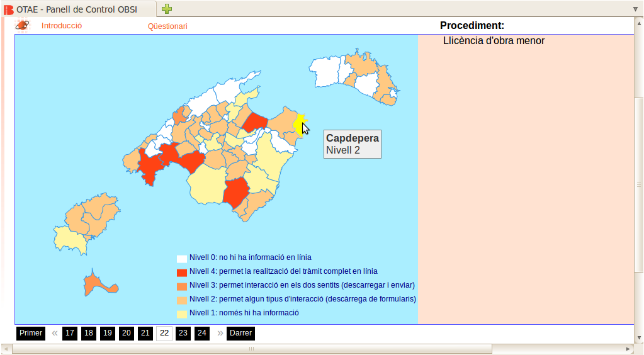Open a new tab with the green plus icon
This screenshot has width=644, height=355.
click(x=167, y=9)
